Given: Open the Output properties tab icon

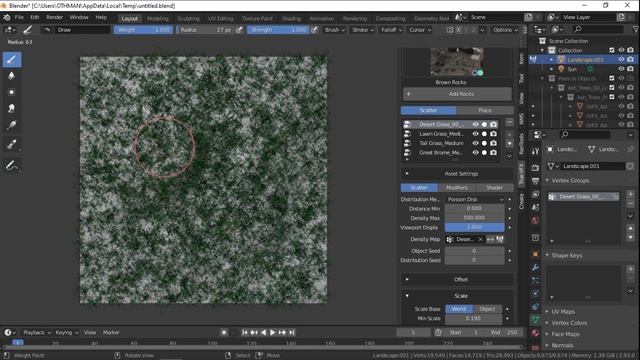Looking at the screenshot, I should click(x=535, y=181).
